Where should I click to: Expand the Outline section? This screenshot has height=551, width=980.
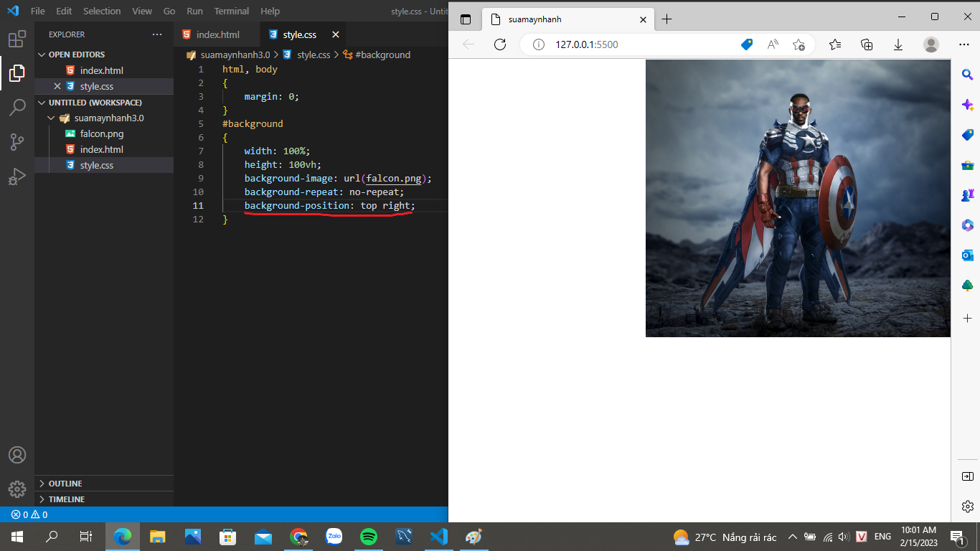click(x=104, y=484)
